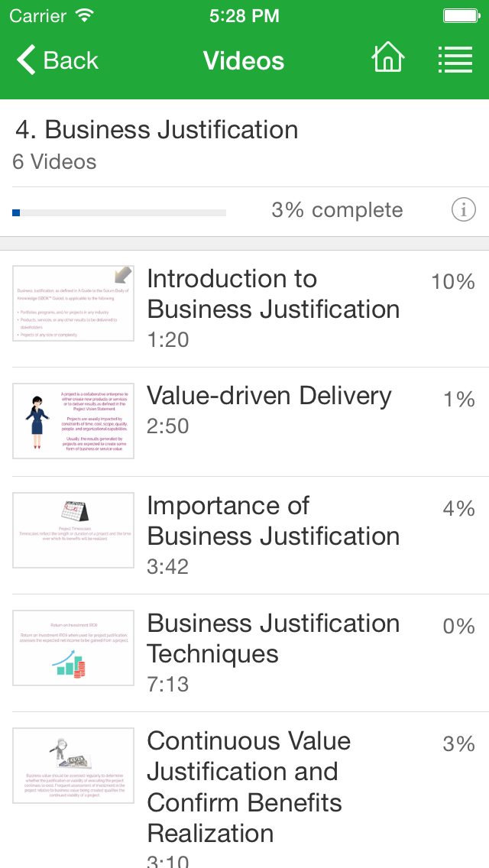Viewport: 489px width, 868px height.
Task: Tap the back chevron arrow
Action: [x=26, y=60]
